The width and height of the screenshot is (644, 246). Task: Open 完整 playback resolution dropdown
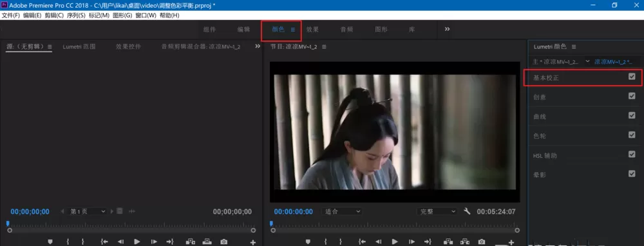[437, 211]
